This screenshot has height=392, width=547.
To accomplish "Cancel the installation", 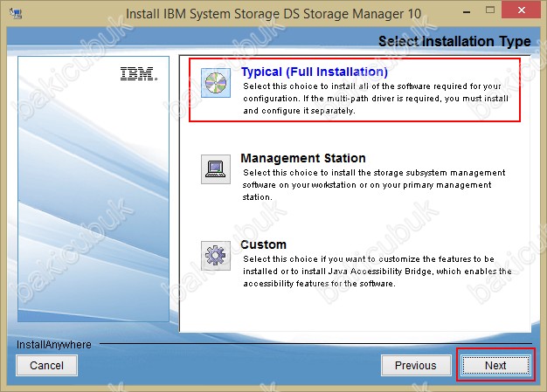I will 46,365.
